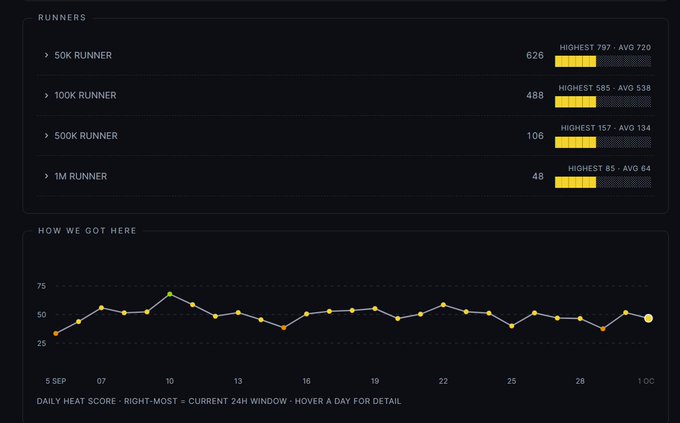The image size is (680, 423).
Task: Click the 100K runner count 488
Action: coord(535,95)
